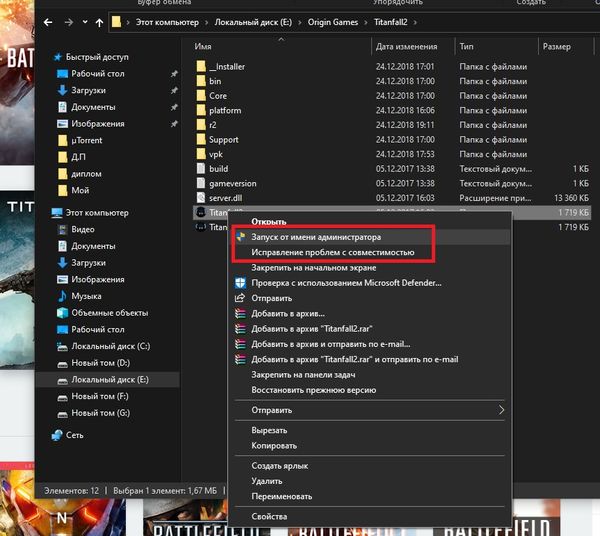Choose 'Восстановить прежнюю версию'
600x536 pixels.
pos(313,390)
